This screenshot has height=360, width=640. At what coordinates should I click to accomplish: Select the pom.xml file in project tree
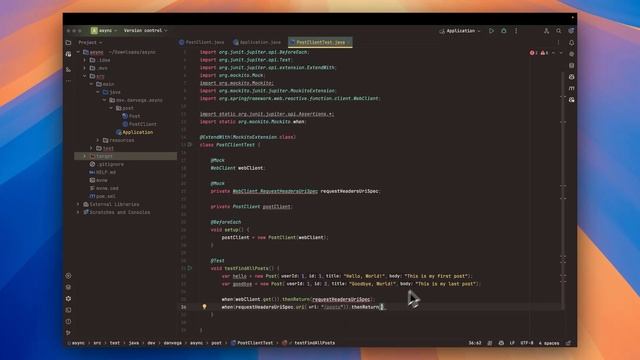tap(103, 196)
